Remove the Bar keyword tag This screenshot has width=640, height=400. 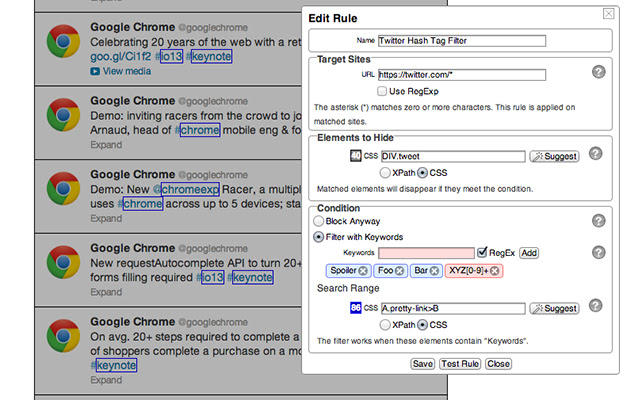(x=434, y=271)
